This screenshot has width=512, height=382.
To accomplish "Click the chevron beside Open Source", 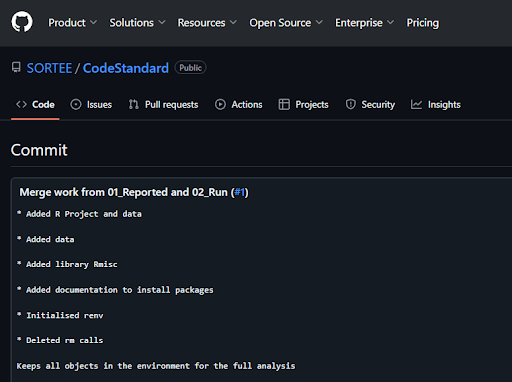I will [x=319, y=22].
